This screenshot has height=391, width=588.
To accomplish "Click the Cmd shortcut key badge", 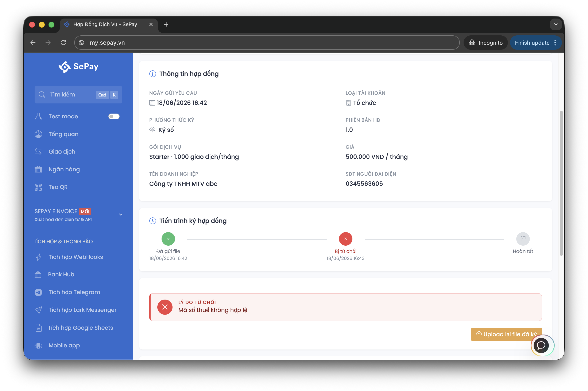I will click(x=102, y=95).
